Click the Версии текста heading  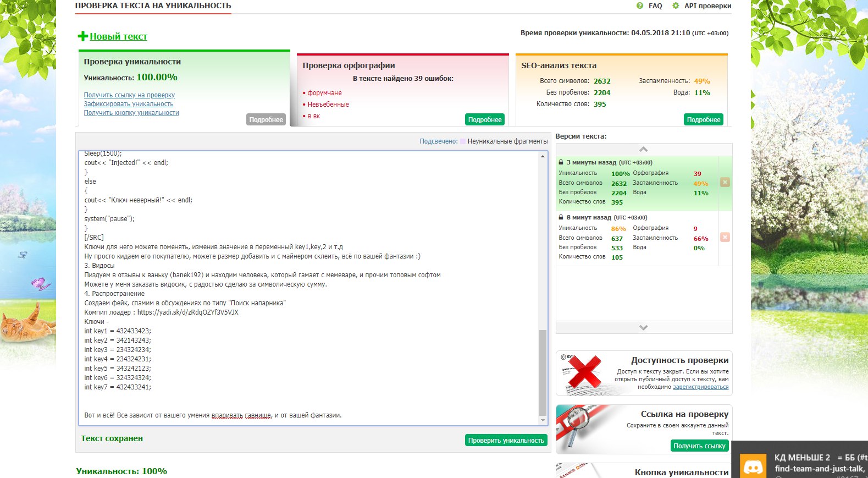(581, 136)
